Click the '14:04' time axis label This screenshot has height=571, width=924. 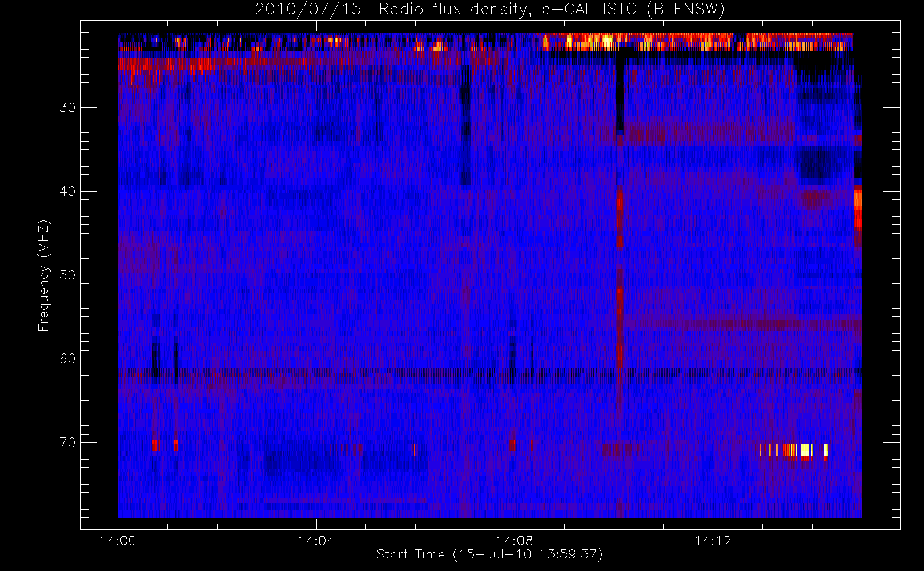point(316,541)
